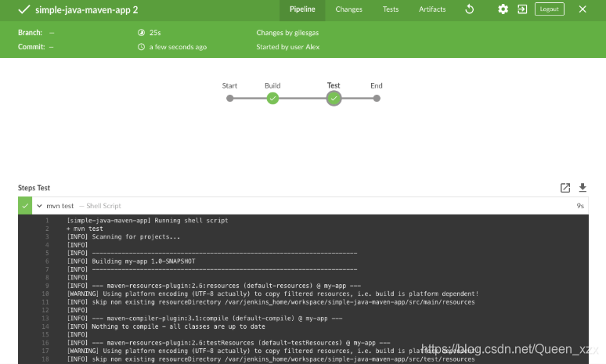Click the run success checkmark in header
The image size is (606, 364).
coord(24,9)
